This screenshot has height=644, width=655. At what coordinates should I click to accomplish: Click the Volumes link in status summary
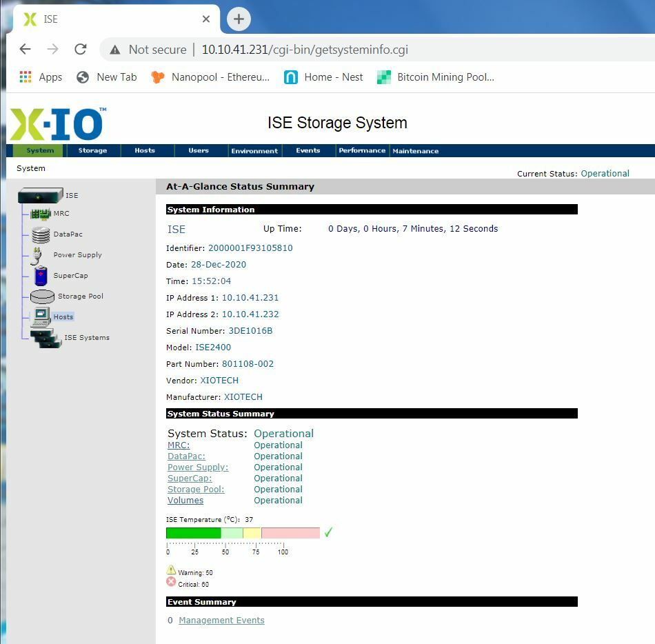coord(185,500)
